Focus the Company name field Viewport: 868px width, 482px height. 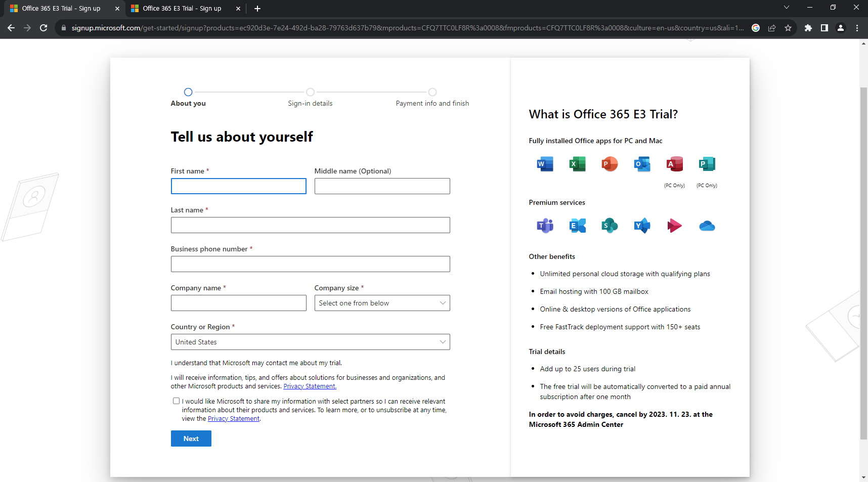coord(239,303)
